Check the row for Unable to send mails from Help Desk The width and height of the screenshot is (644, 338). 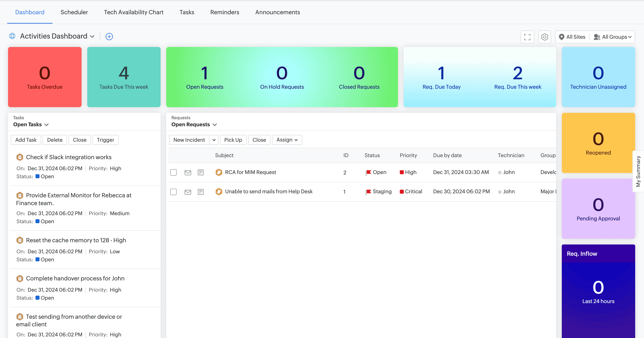(x=173, y=192)
